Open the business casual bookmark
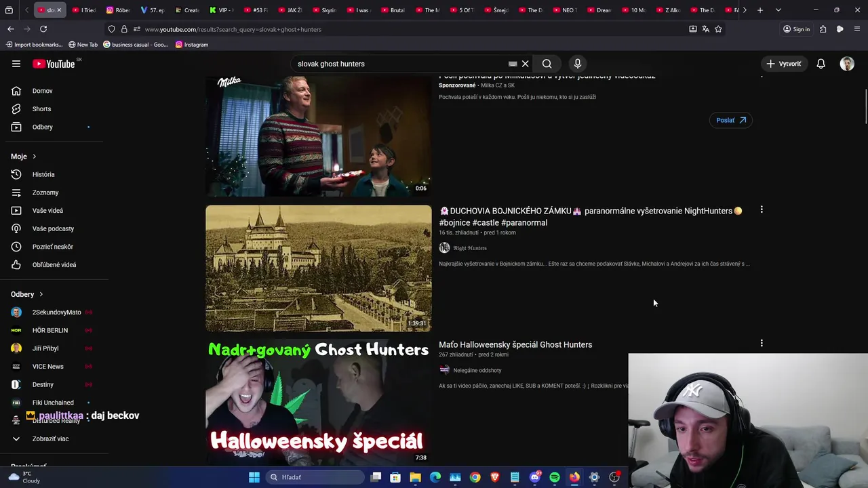This screenshot has height=488, width=868. coord(136,45)
